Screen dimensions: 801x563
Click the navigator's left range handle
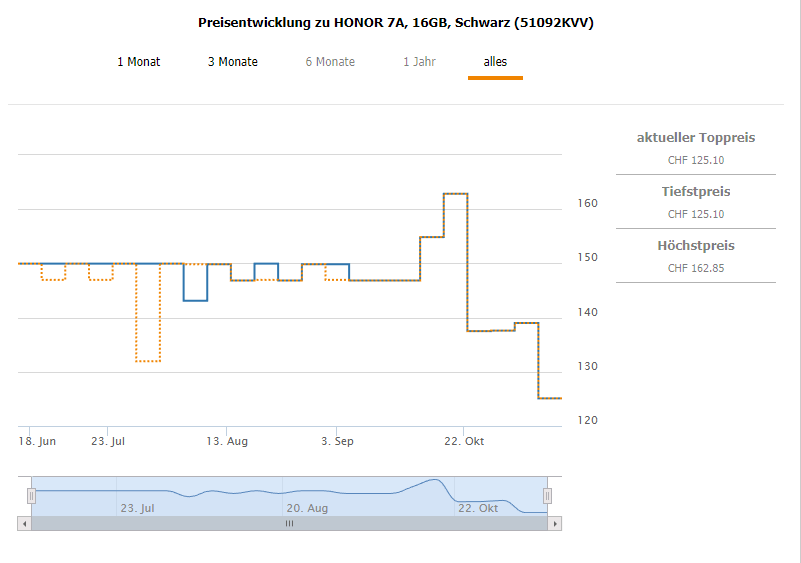tap(31, 495)
